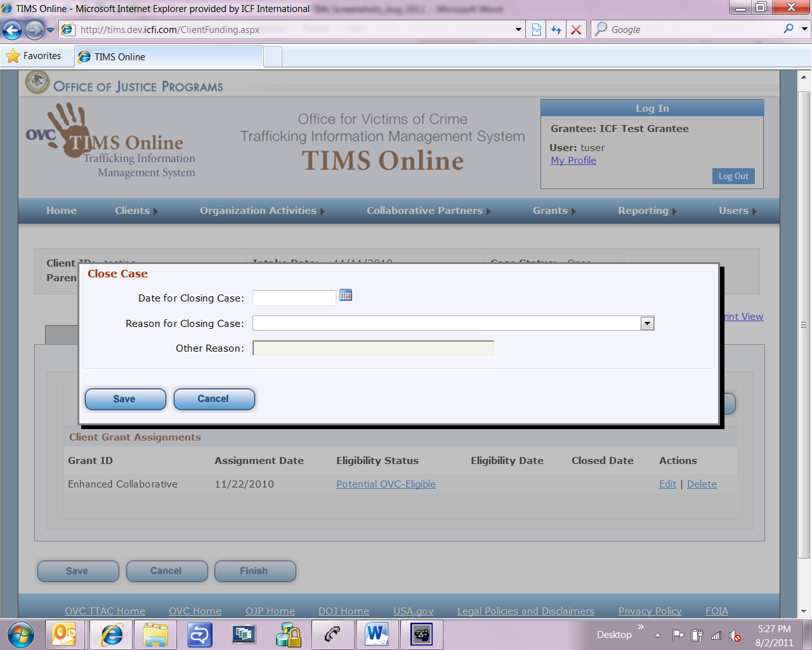Open Windows Explorer folder in taskbar
The image size is (812, 650).
tap(155, 634)
